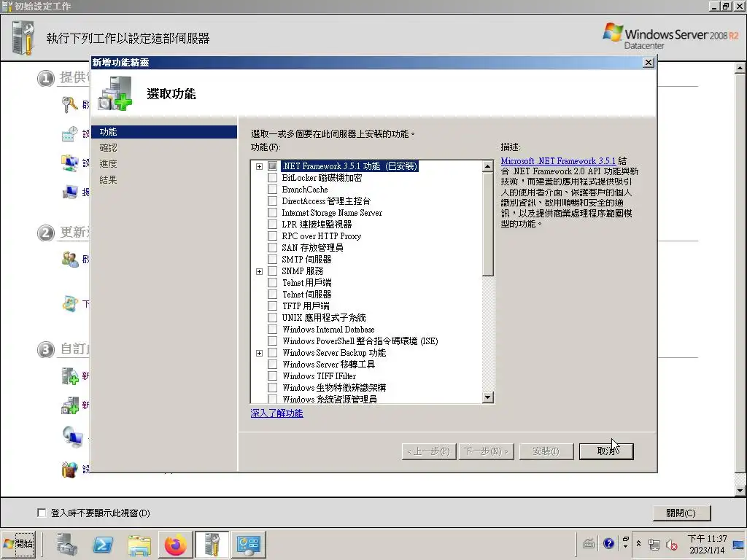Viewport: 747px width, 560px height.
Task: Open the last taskbar icon with blue panel
Action: point(248,545)
